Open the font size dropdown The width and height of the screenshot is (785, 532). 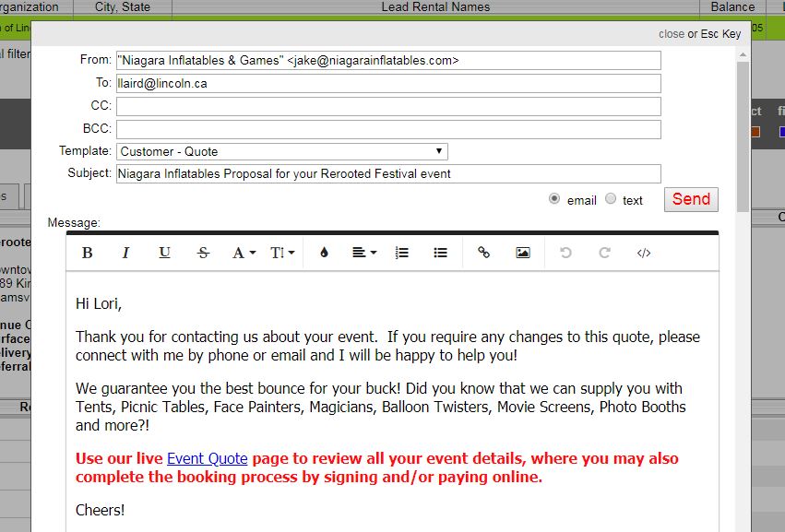[282, 253]
